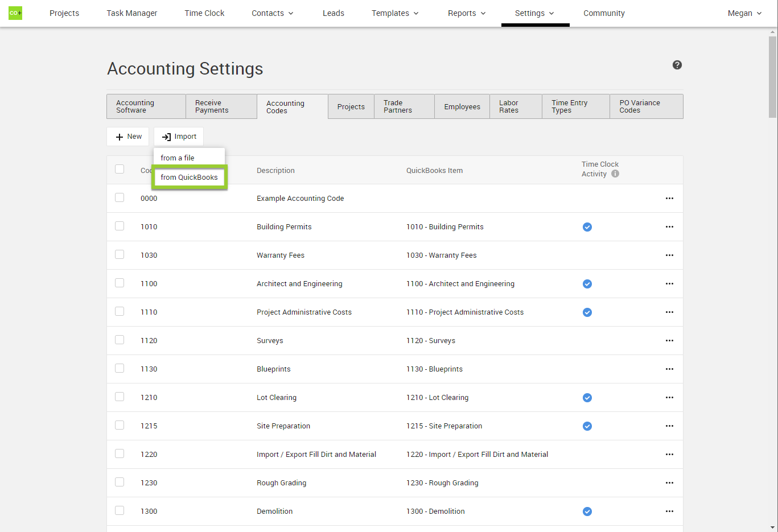This screenshot has height=532, width=778.
Task: Open three-dot menu for code 1010
Action: click(669, 227)
